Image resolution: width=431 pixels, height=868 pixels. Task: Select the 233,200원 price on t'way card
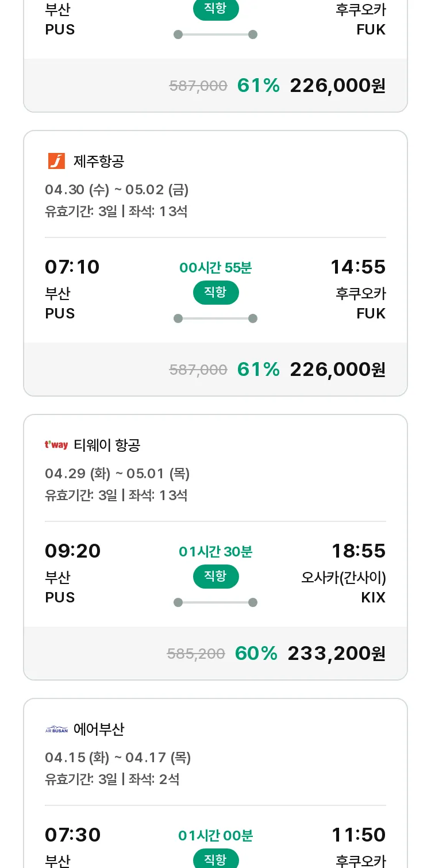click(x=336, y=653)
